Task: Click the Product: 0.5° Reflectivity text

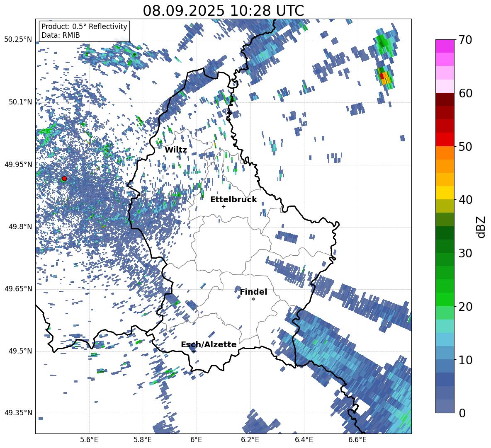Action: coord(84,26)
